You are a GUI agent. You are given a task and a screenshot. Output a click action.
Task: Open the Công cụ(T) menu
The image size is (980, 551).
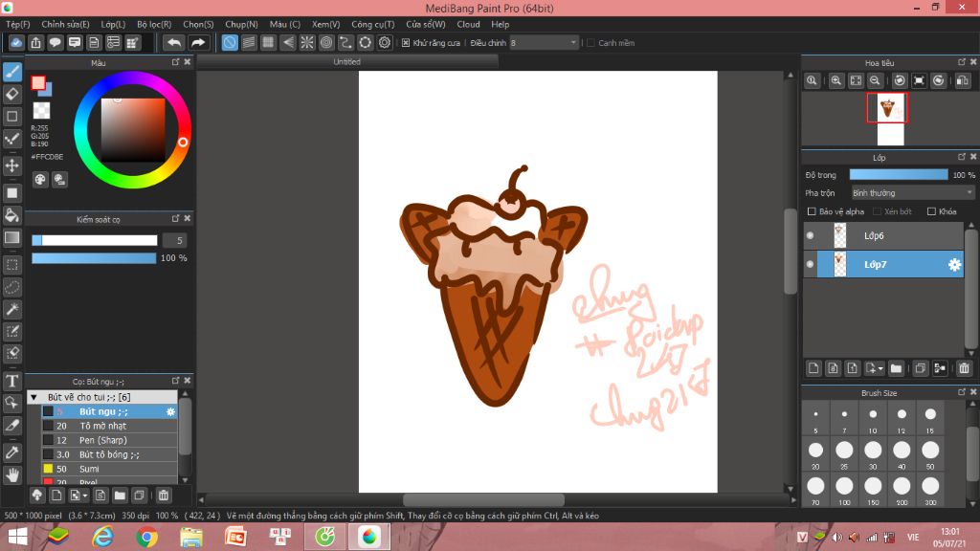372,24
